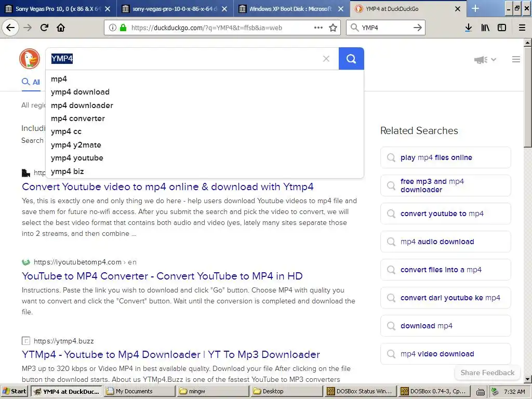Screen dimensions: 532x399
Task: Click the scrollbar down arrow
Action: tap(527, 379)
